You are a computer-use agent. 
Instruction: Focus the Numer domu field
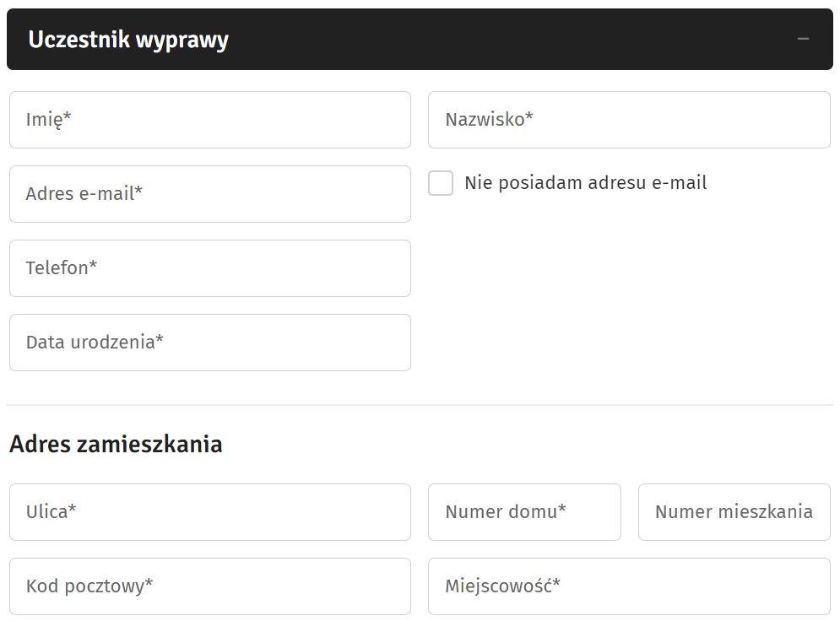point(524,512)
